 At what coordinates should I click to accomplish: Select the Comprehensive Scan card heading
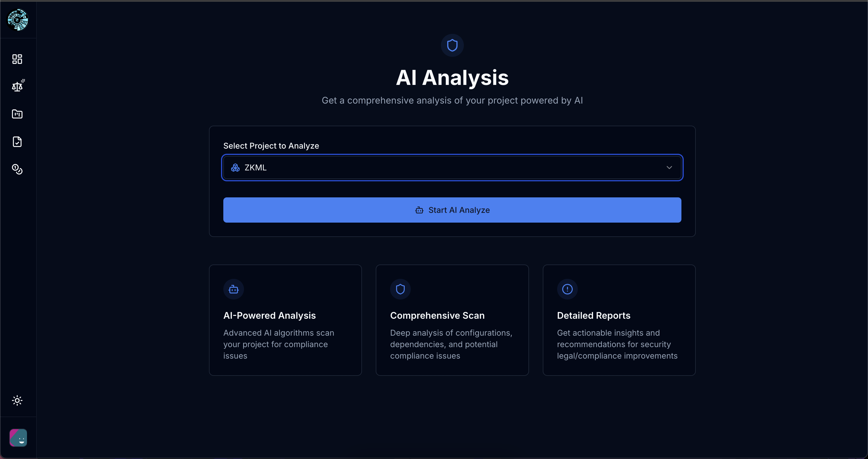(x=437, y=316)
